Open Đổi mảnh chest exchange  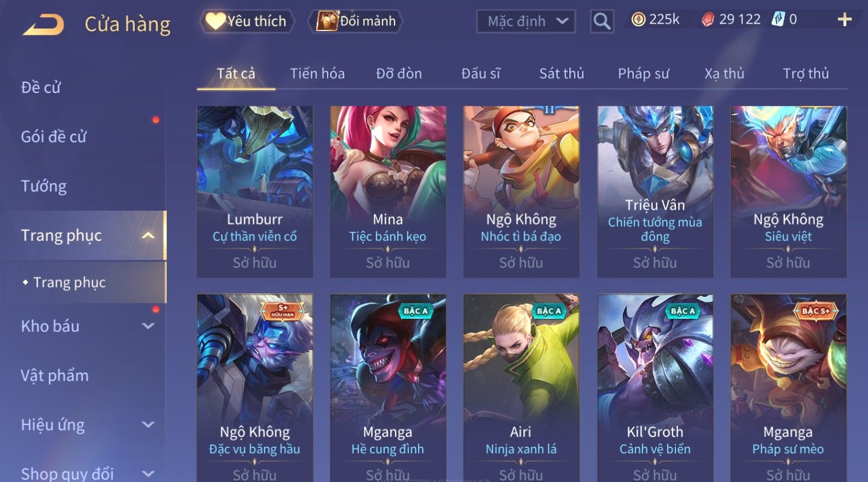(x=356, y=21)
